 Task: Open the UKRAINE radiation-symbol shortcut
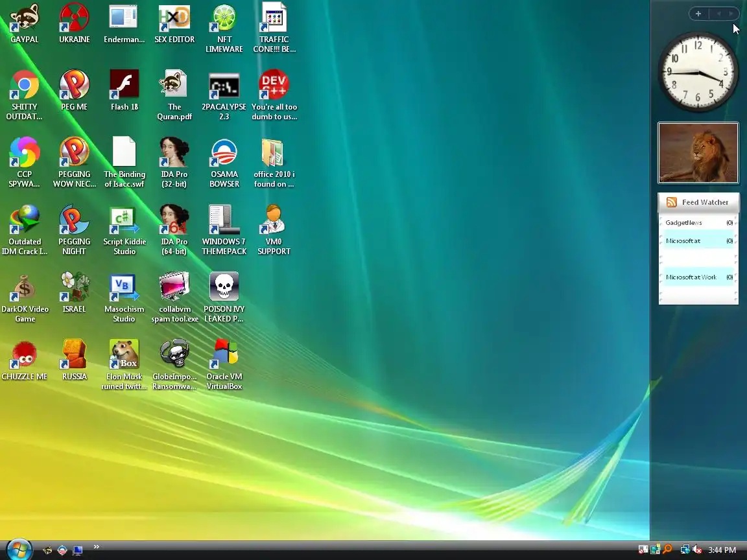point(75,23)
